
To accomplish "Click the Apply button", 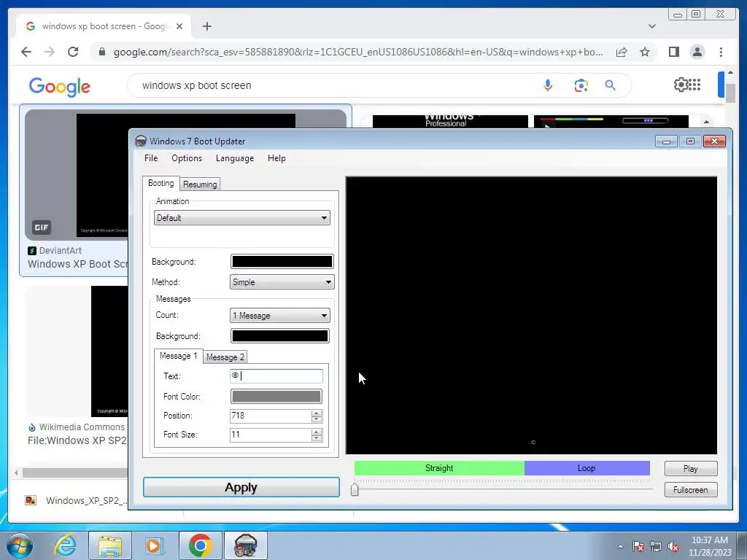I will click(x=241, y=487).
